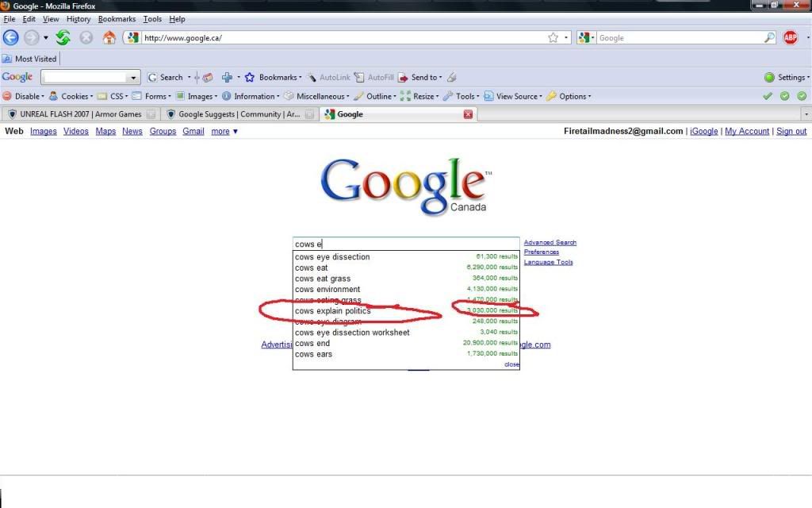Click the red news icon beside Search
This screenshot has width=812, height=508.
(208, 77)
